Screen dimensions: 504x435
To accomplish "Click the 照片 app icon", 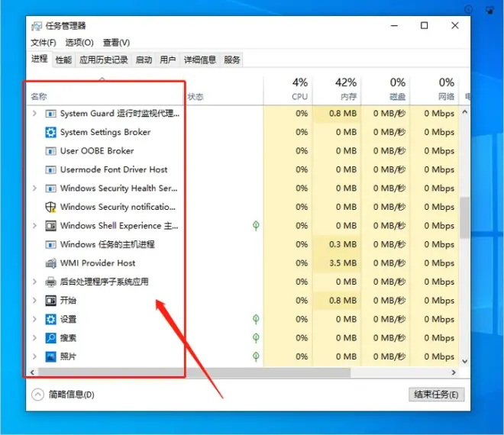I will pyautogui.click(x=50, y=356).
